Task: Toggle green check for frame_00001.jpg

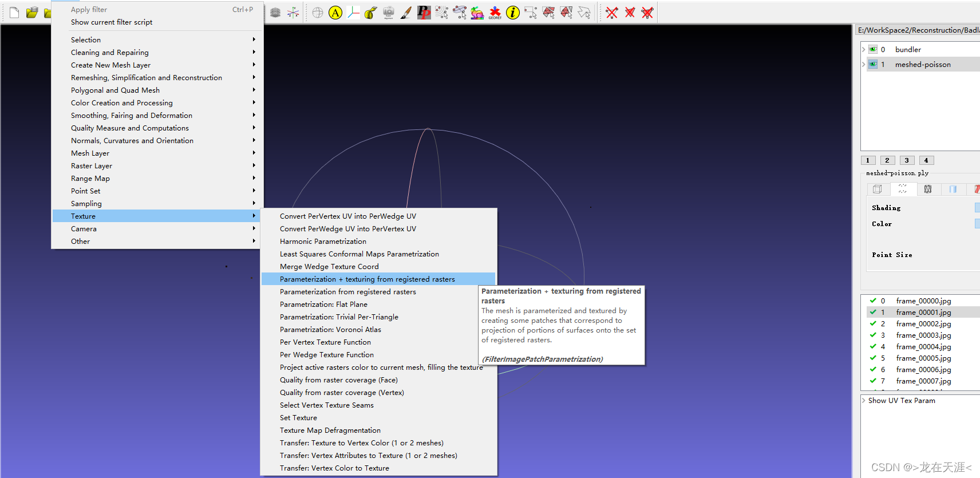Action: 873,312
